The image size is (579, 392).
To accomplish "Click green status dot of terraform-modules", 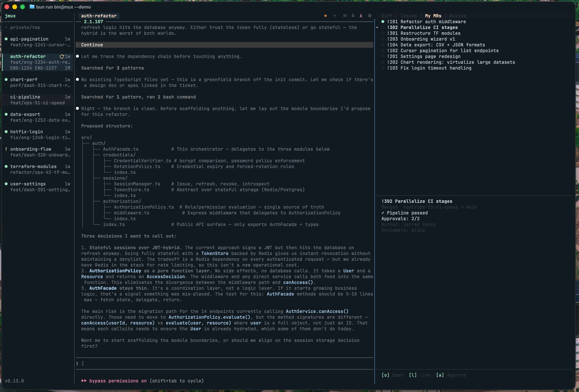I will pyautogui.click(x=6, y=166).
